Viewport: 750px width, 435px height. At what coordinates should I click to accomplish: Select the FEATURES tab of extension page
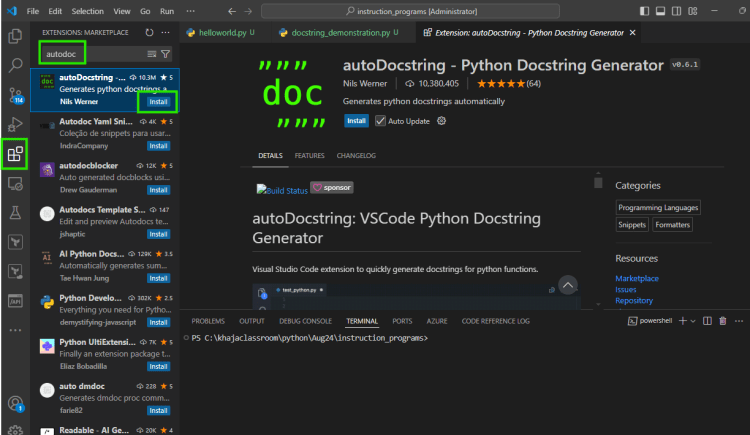[309, 156]
